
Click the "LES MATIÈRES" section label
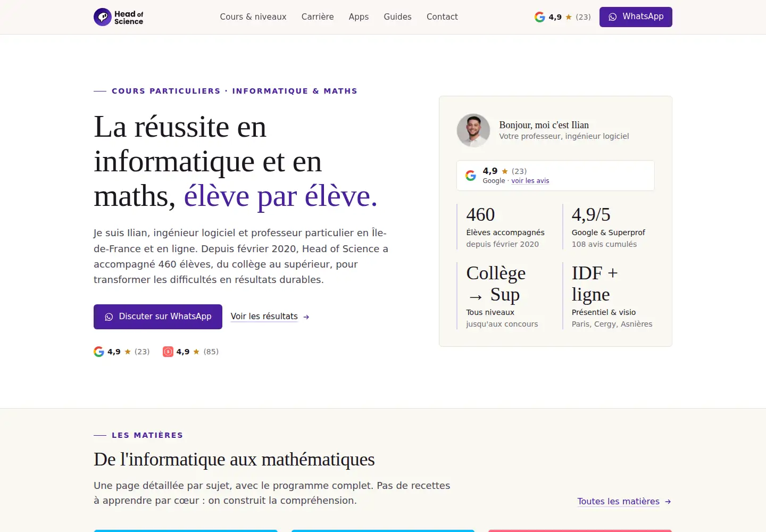coord(147,435)
